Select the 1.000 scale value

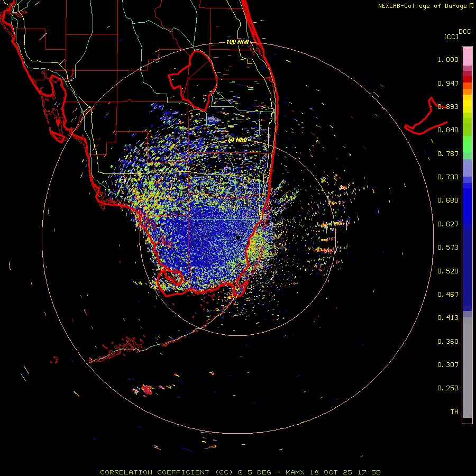tap(448, 59)
